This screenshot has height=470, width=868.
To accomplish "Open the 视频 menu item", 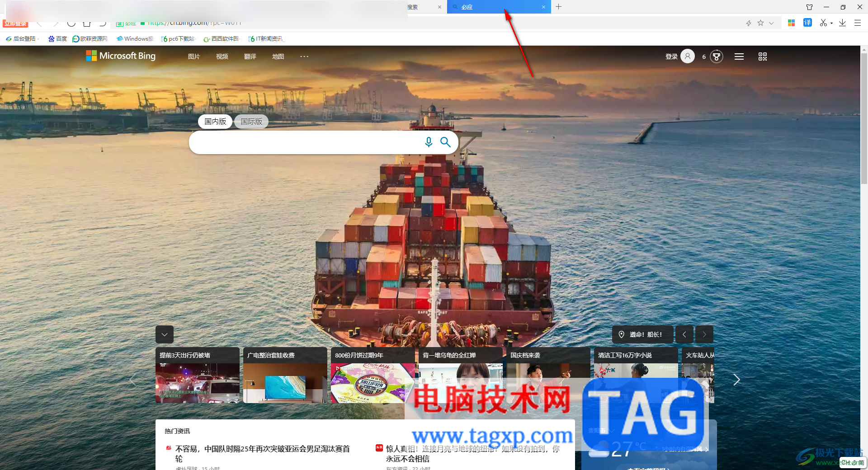I will click(222, 56).
